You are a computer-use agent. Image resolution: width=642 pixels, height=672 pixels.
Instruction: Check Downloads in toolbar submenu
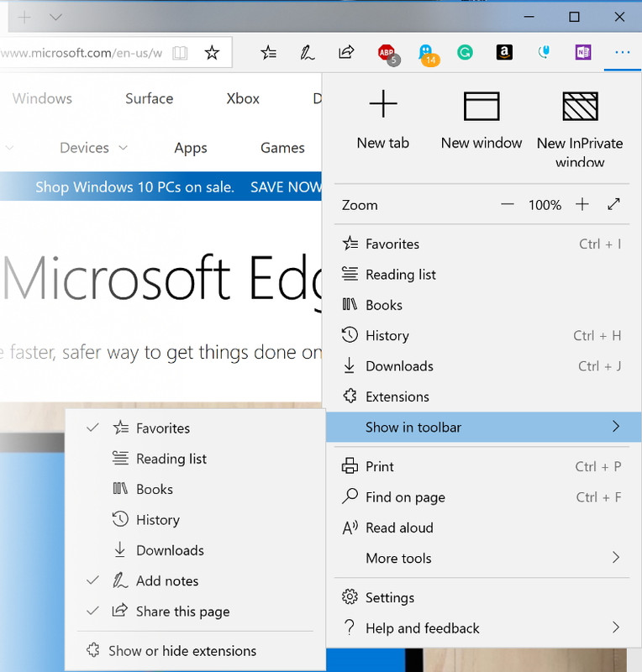coord(195,550)
